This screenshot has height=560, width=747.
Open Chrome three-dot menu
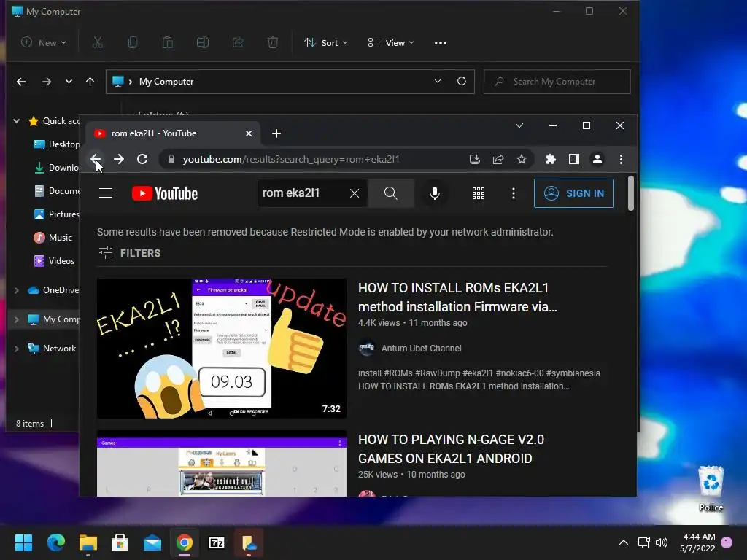point(621,159)
